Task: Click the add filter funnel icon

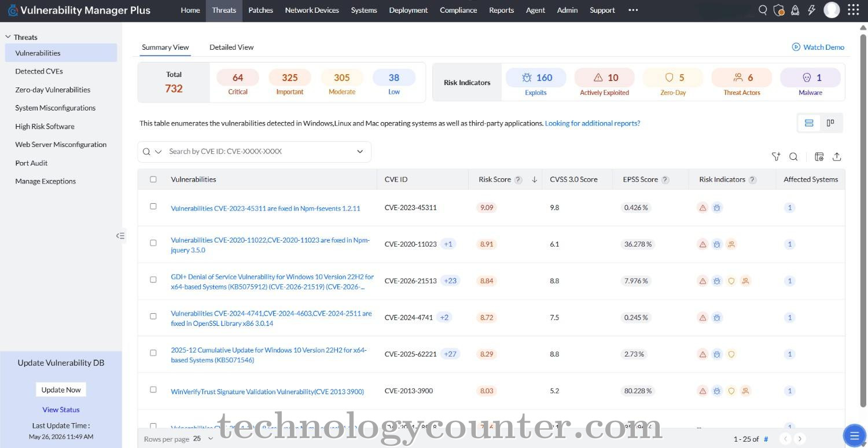Action: (x=776, y=156)
